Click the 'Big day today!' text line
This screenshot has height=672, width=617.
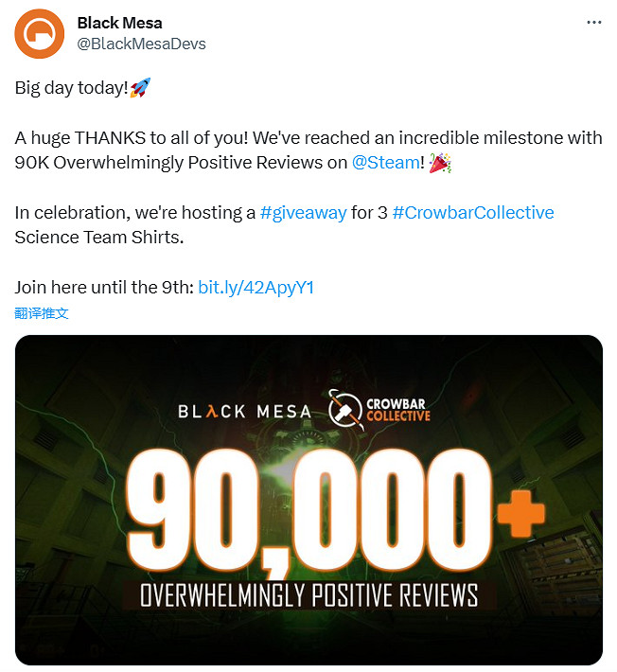(x=69, y=87)
